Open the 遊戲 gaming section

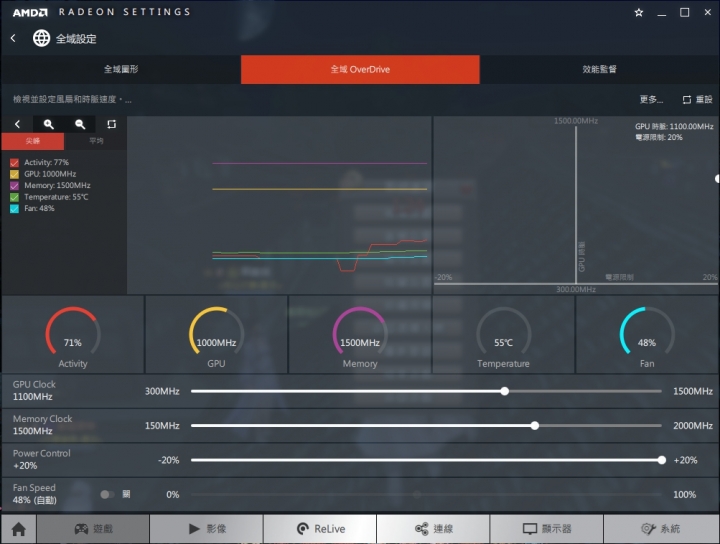[x=93, y=529]
